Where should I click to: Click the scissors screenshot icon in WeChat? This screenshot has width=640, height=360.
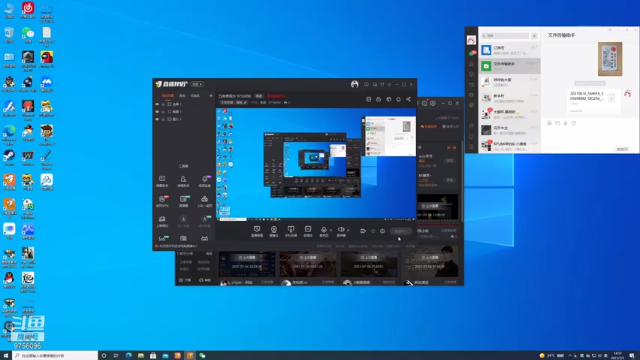pyautogui.click(x=565, y=123)
